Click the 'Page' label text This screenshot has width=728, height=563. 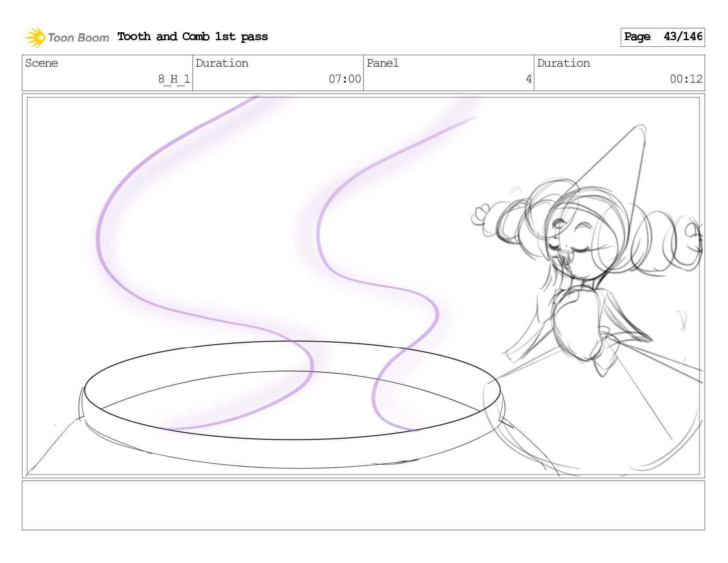pyautogui.click(x=637, y=37)
